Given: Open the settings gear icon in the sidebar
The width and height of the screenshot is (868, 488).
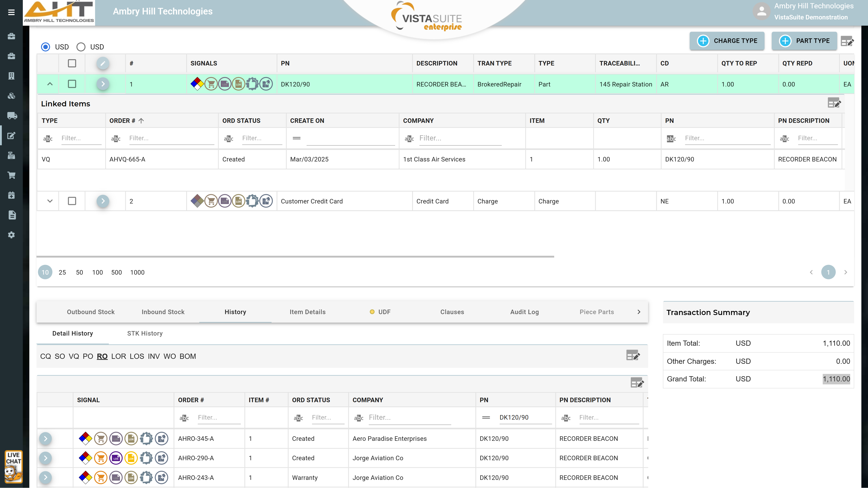Looking at the screenshot, I should tap(12, 235).
